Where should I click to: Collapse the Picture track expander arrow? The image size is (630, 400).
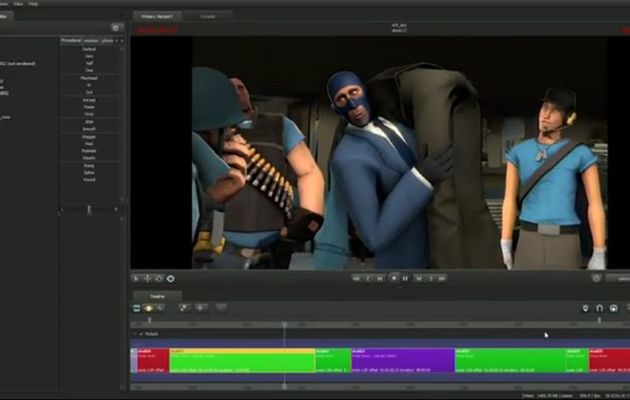135,334
